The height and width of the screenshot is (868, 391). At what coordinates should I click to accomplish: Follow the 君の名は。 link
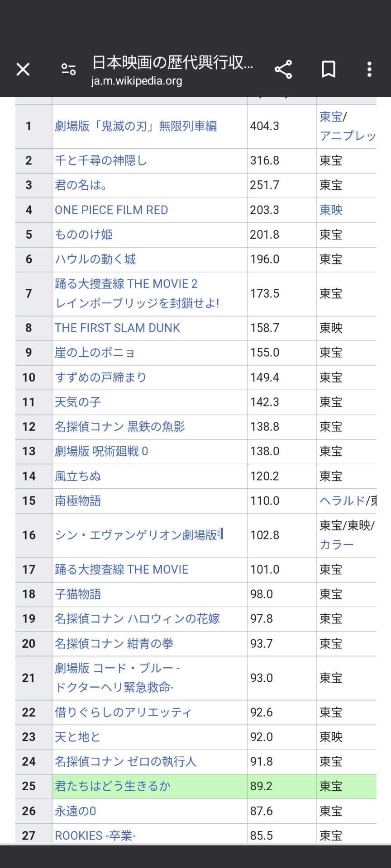coord(81,185)
